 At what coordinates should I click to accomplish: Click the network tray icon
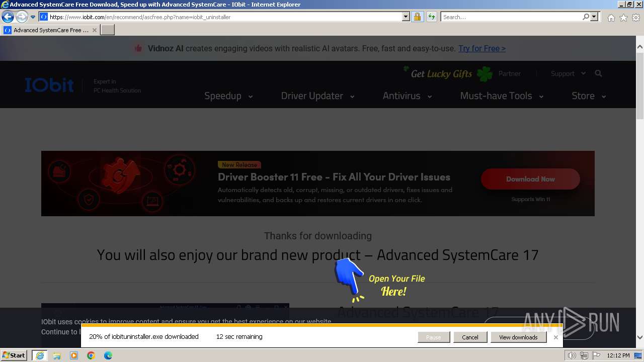[x=584, y=355]
